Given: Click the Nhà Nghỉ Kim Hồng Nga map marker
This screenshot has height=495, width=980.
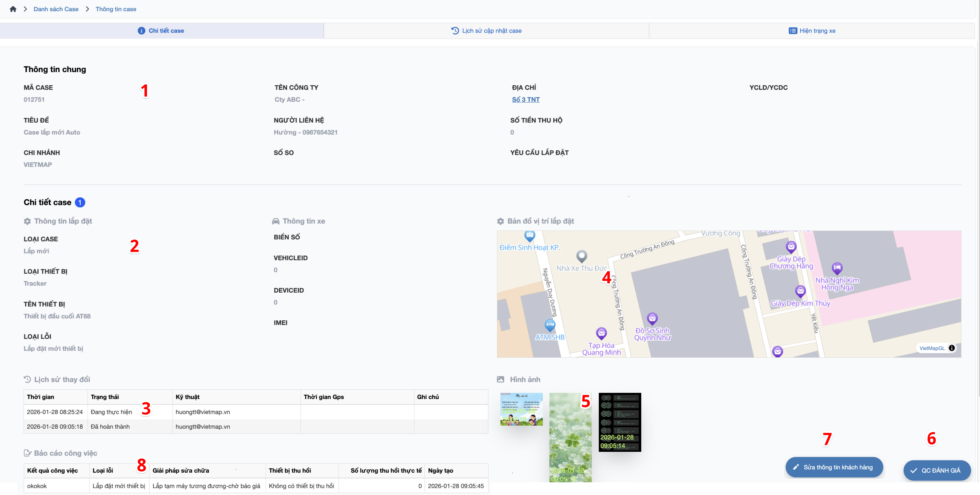Looking at the screenshot, I should tap(837, 268).
